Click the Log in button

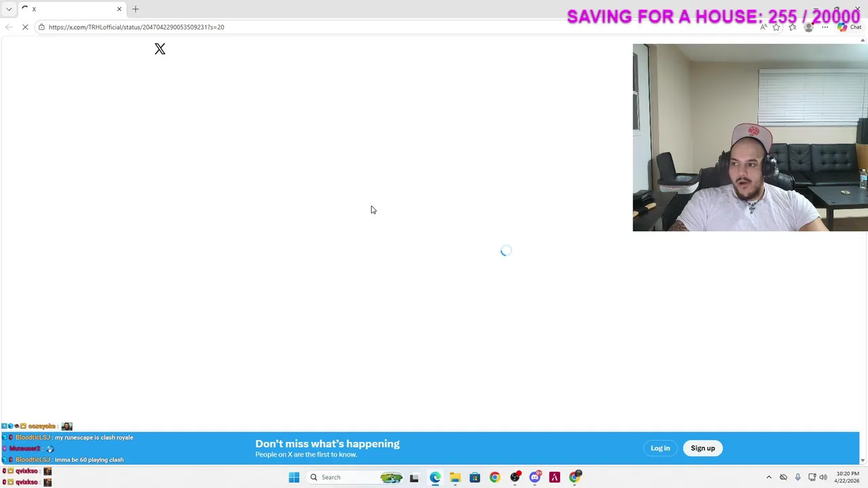[660, 448]
